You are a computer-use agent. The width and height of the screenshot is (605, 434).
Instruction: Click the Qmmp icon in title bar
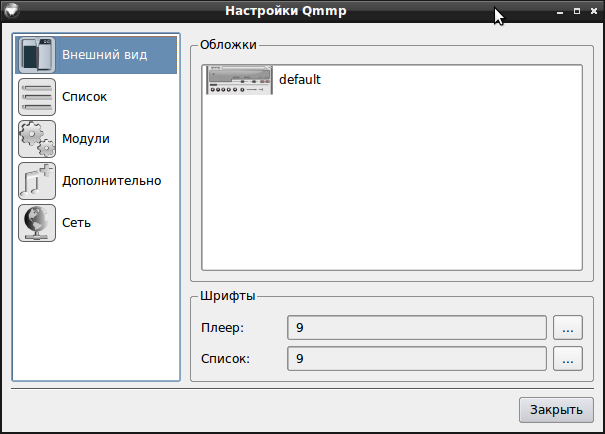tap(12, 10)
